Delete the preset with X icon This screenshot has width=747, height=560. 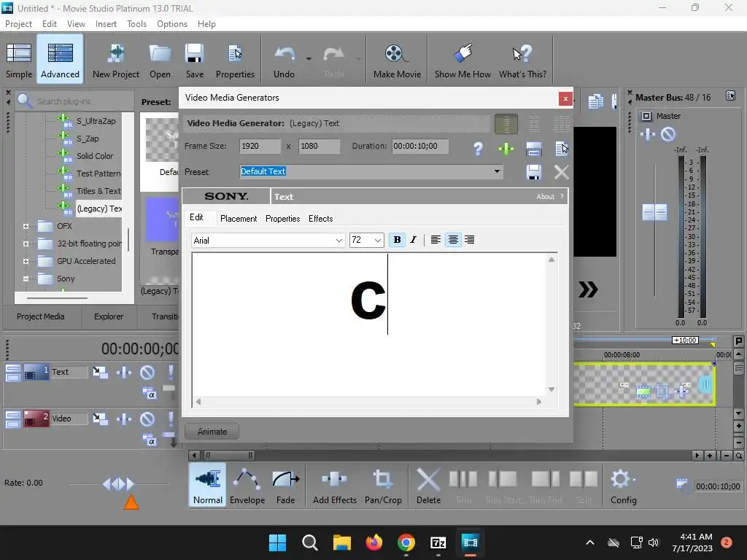coord(562,172)
